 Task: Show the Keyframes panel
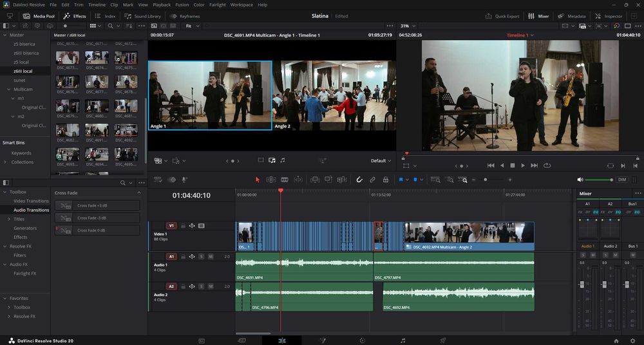tap(185, 16)
